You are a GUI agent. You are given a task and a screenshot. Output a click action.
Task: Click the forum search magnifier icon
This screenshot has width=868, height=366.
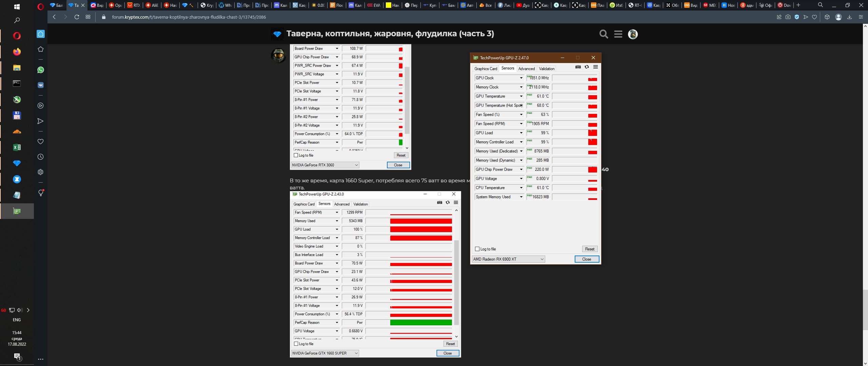[x=604, y=34]
